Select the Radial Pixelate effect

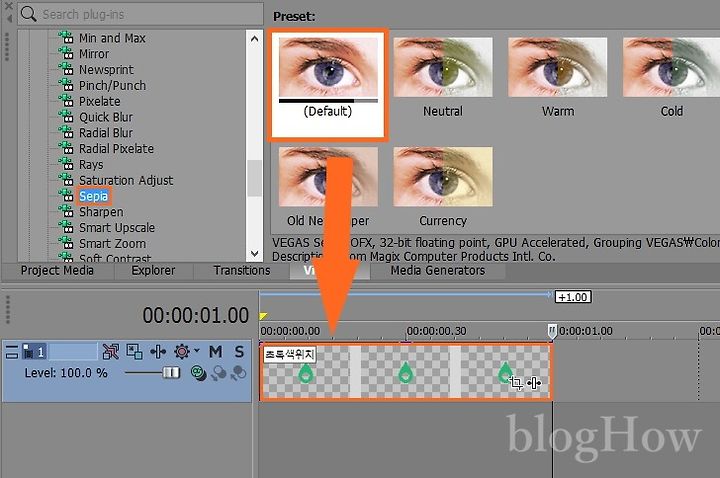(x=116, y=149)
